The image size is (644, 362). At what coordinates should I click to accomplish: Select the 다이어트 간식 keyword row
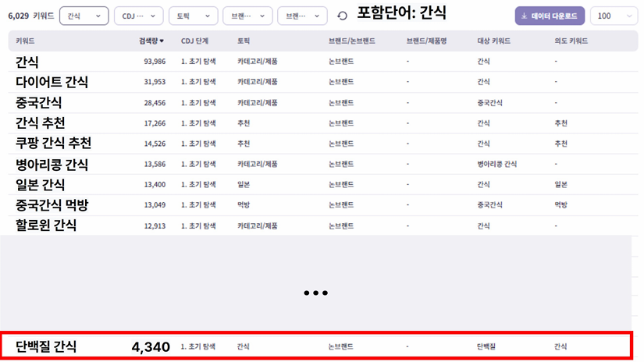[x=52, y=82]
